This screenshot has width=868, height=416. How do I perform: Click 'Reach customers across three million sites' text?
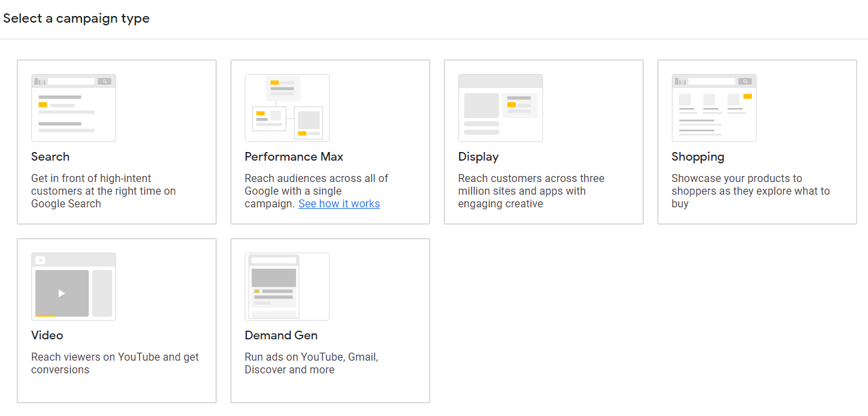point(531,191)
